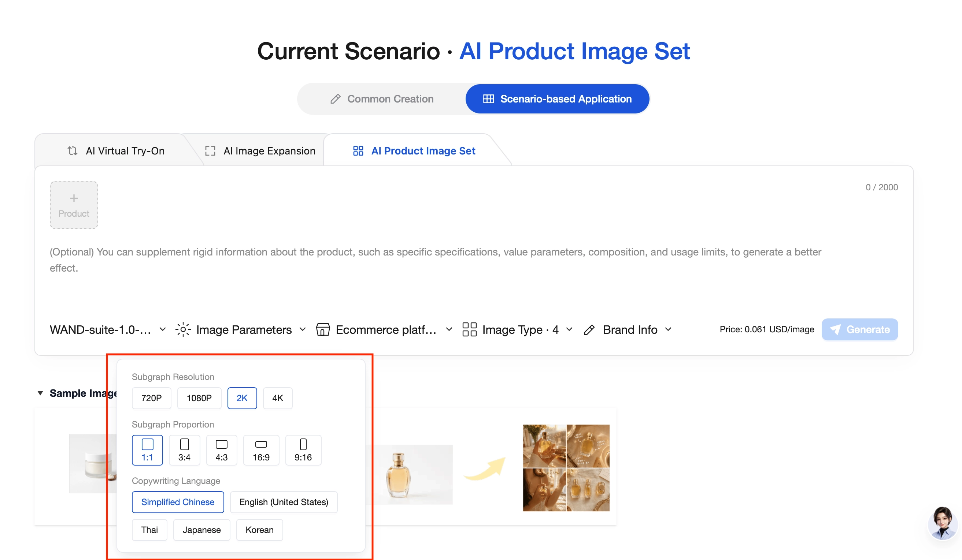Collapse the Sample Images section triangle
Screen dimensions: 962x560
click(40, 393)
